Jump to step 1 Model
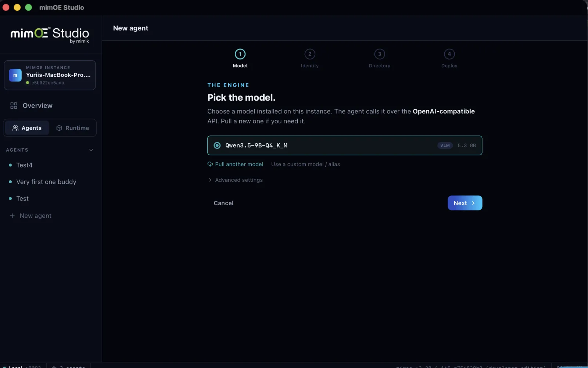This screenshot has height=368, width=588. [x=240, y=59]
